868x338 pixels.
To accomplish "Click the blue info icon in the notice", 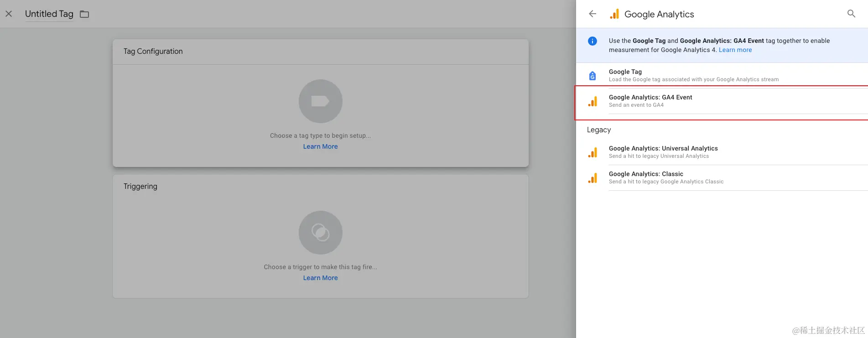I will coord(593,41).
